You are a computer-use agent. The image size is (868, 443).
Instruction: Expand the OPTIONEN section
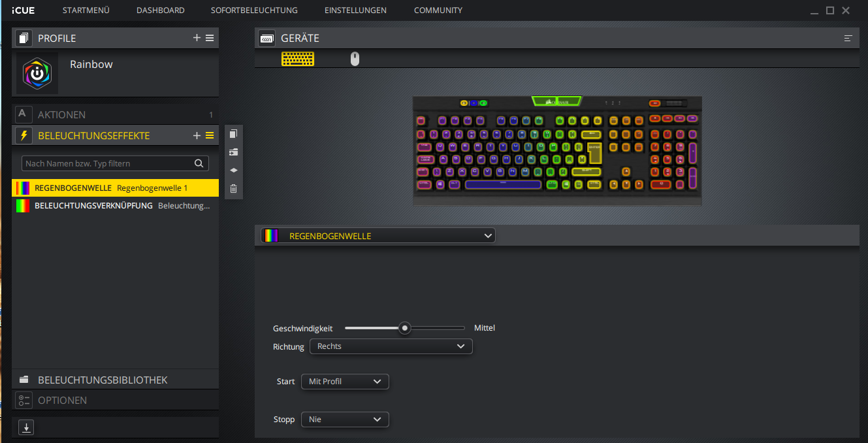[x=115, y=401]
